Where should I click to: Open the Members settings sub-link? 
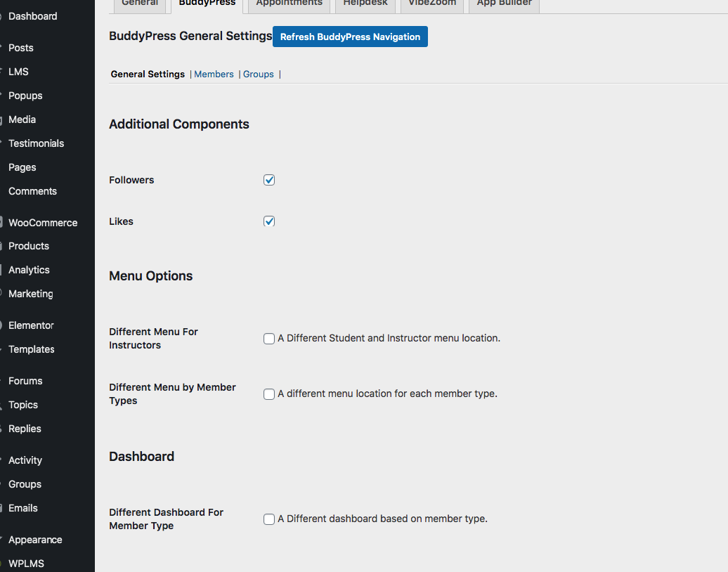coord(214,74)
